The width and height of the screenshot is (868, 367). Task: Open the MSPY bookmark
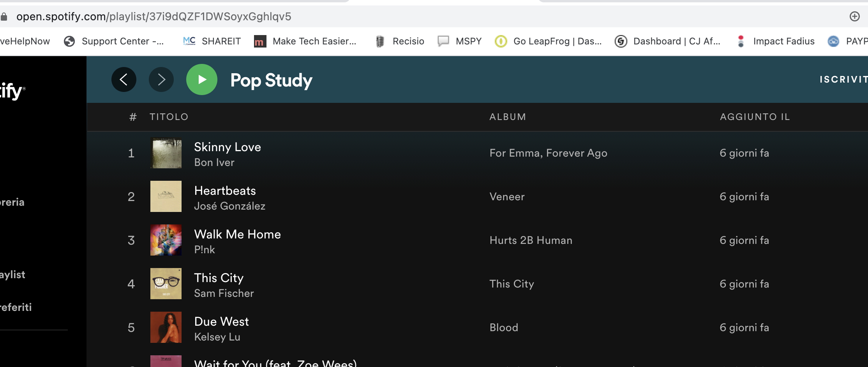(460, 41)
